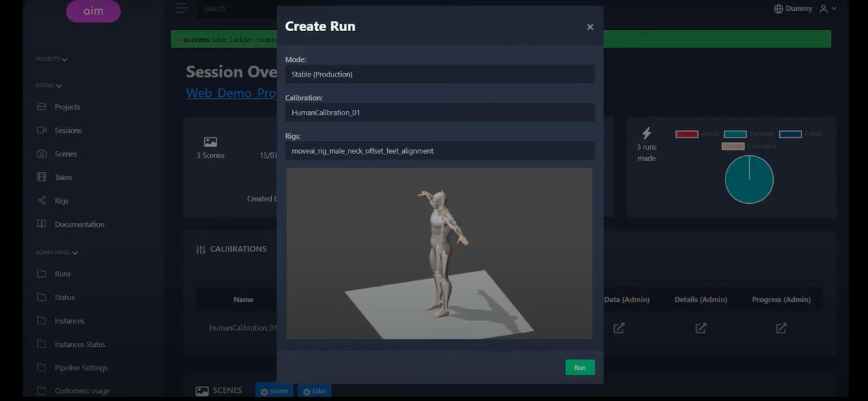Click the image icon beside SCENES heading
Screen dimensions: 868x401
point(202,391)
